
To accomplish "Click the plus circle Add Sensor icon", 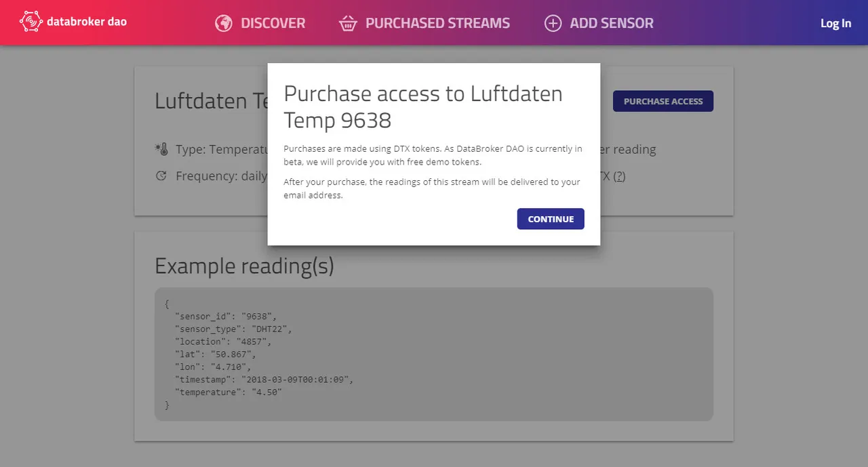I will [x=553, y=23].
